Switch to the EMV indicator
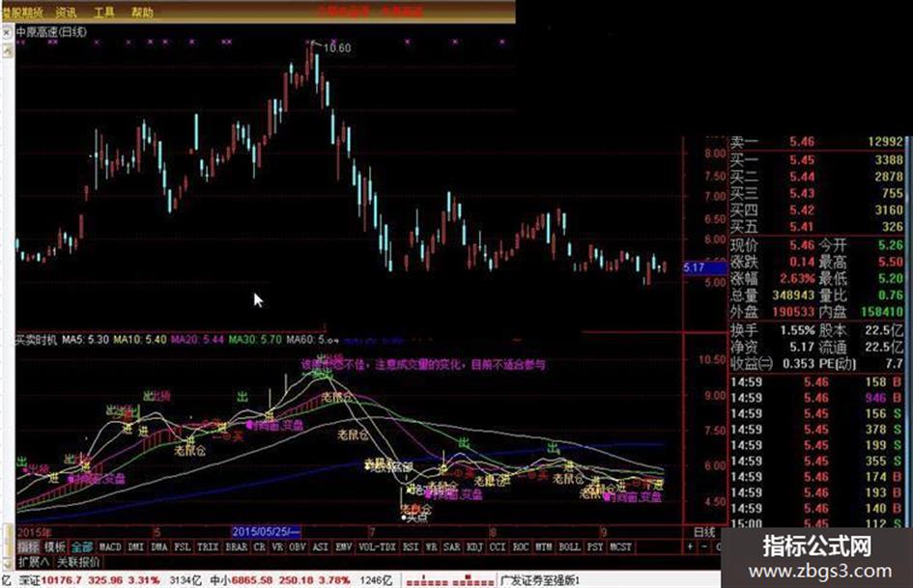The height and width of the screenshot is (588, 913). click(x=344, y=547)
